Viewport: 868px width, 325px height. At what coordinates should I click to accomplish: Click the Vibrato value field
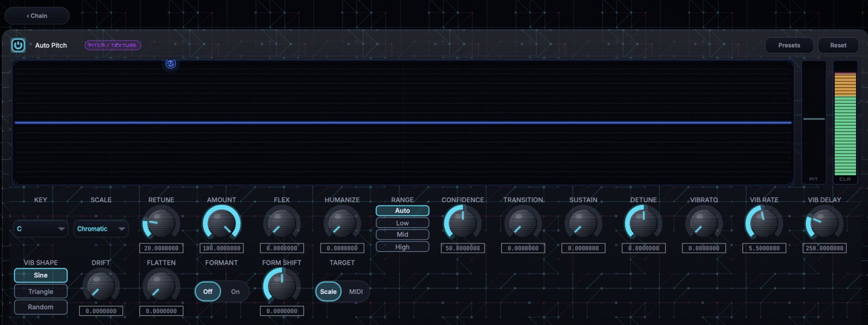(704, 248)
